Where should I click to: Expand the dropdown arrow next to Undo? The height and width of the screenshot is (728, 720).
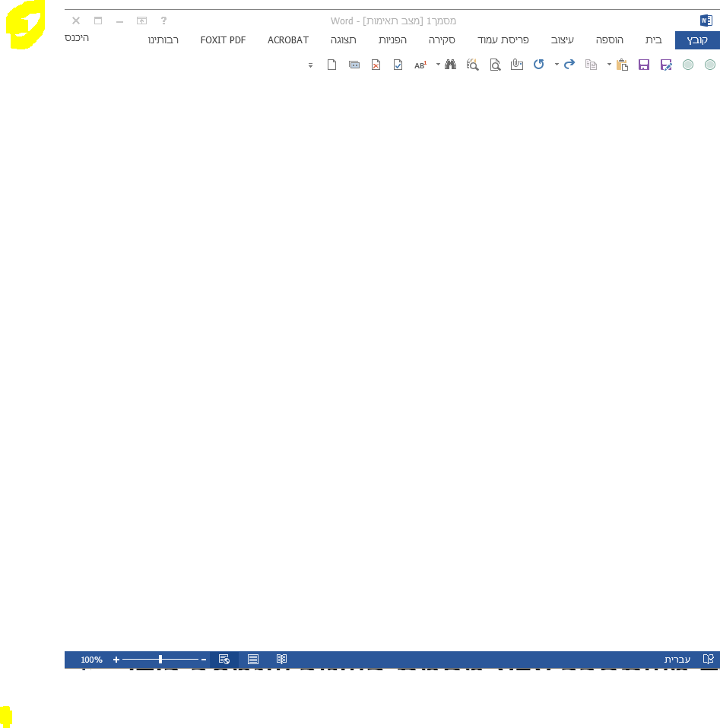tap(556, 65)
